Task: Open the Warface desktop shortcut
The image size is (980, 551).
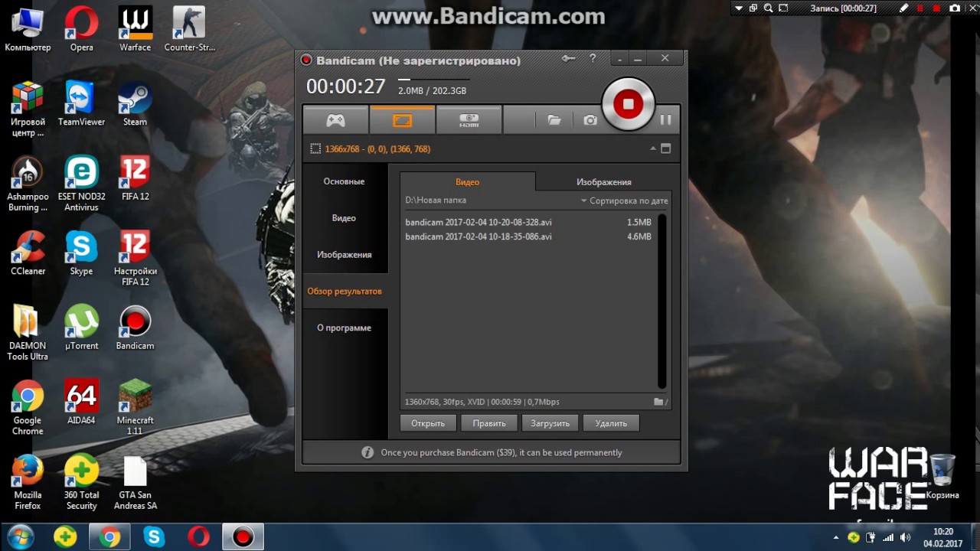Action: (x=136, y=29)
